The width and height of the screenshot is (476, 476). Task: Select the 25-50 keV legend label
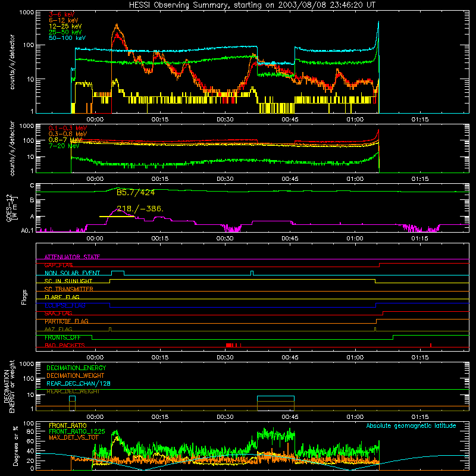click(65, 32)
